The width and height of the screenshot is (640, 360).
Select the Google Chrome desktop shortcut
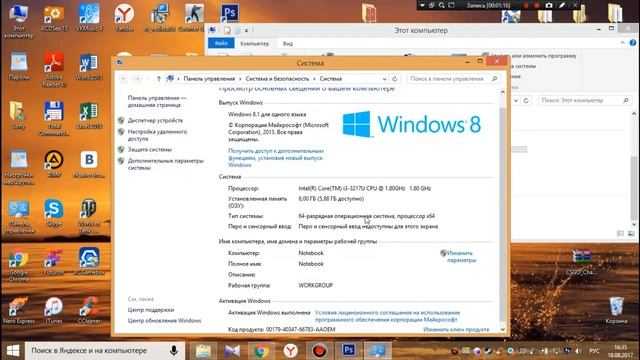click(x=18, y=265)
